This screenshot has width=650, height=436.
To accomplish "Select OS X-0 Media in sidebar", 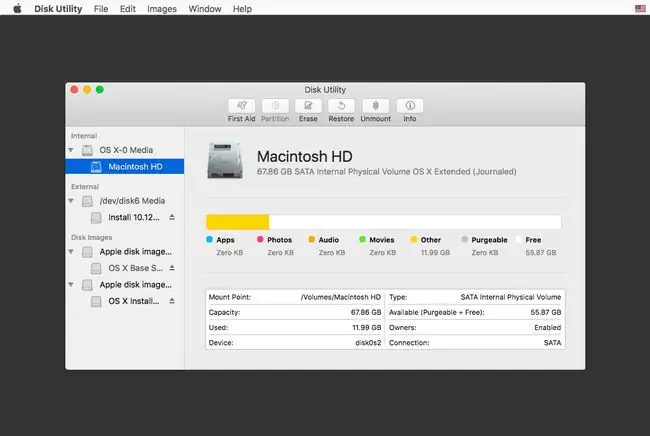I will (x=125, y=150).
